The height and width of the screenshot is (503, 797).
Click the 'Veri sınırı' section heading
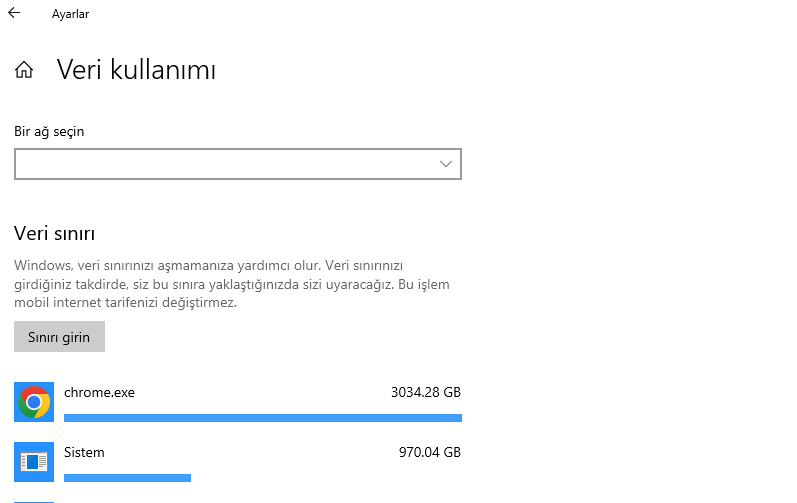tap(55, 234)
